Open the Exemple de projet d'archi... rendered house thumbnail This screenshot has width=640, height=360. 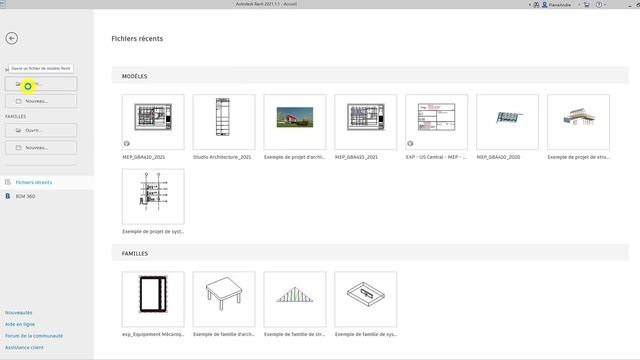295,122
